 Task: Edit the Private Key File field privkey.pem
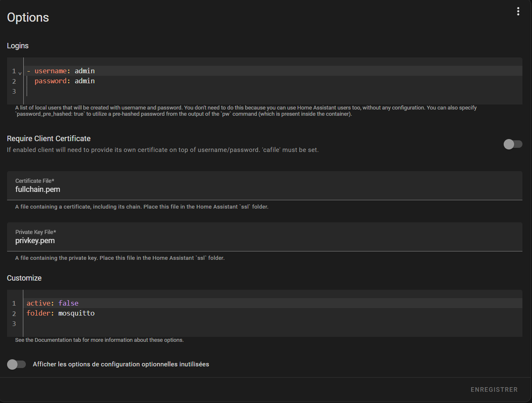[265, 237]
